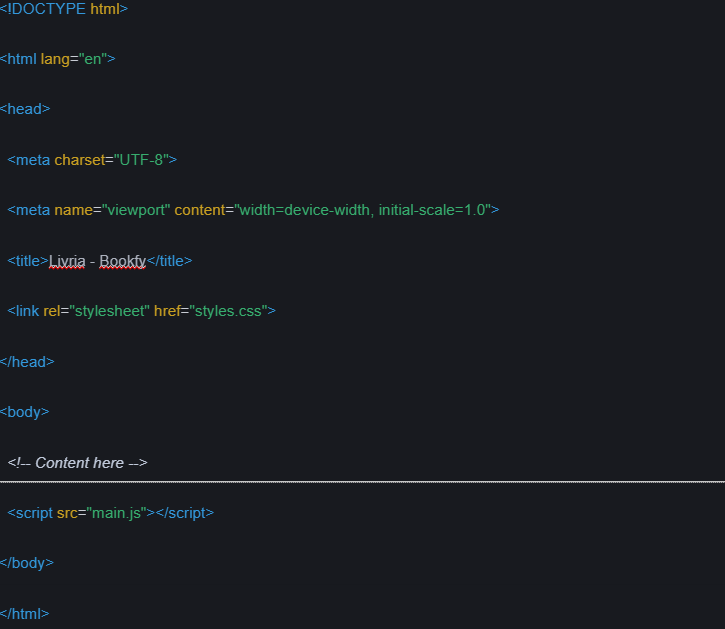Click the misspelled word Bookfy in title
Viewport: 725px width, 629px height.
[x=123, y=261]
